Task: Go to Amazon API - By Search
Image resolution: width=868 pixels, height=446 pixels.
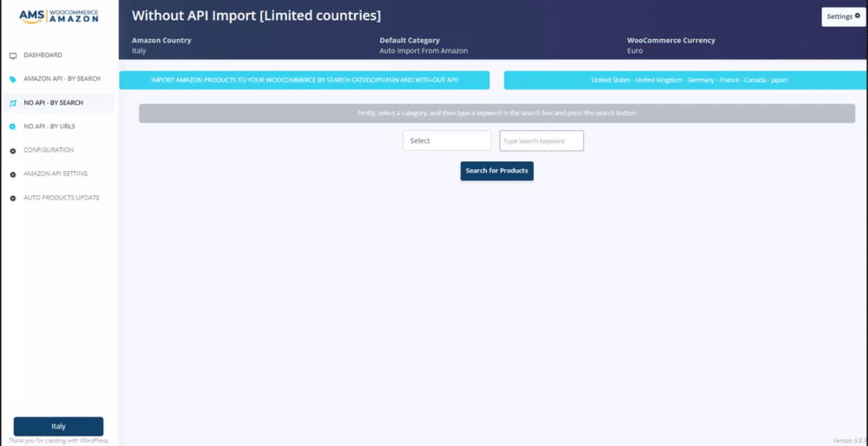Action: pyautogui.click(x=62, y=79)
